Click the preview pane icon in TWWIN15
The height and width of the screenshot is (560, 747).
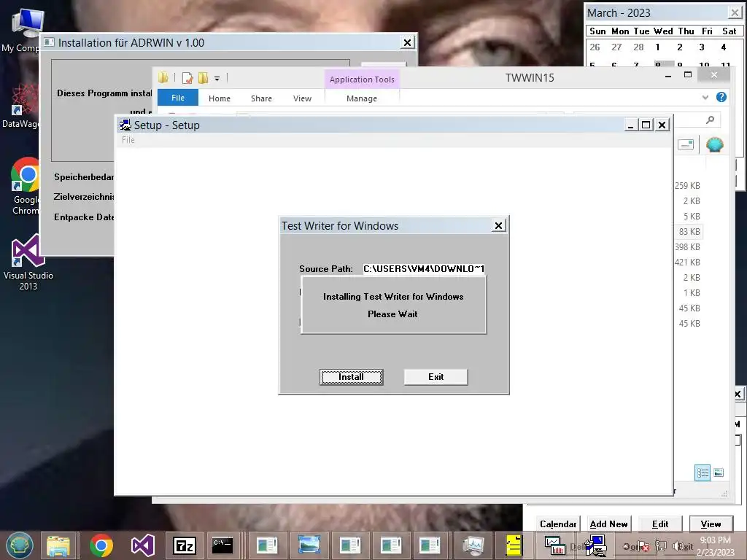click(x=686, y=144)
